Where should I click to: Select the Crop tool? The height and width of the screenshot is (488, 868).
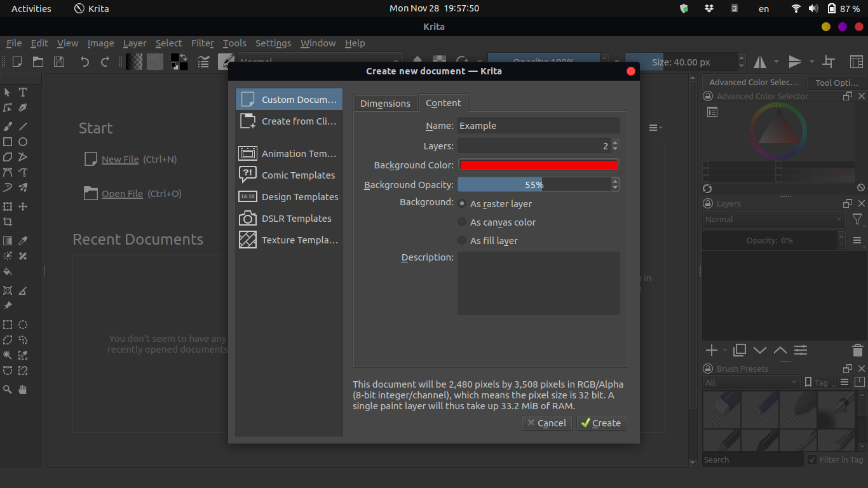point(7,222)
